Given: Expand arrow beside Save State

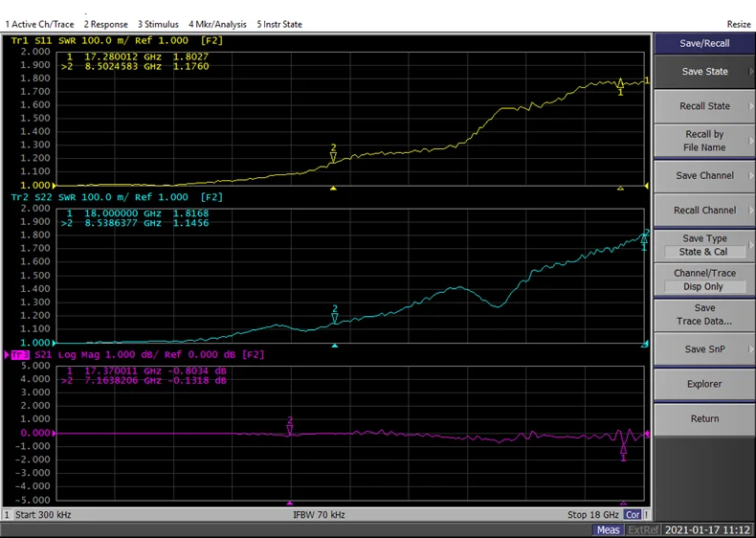Looking at the screenshot, I should pyautogui.click(x=750, y=72).
